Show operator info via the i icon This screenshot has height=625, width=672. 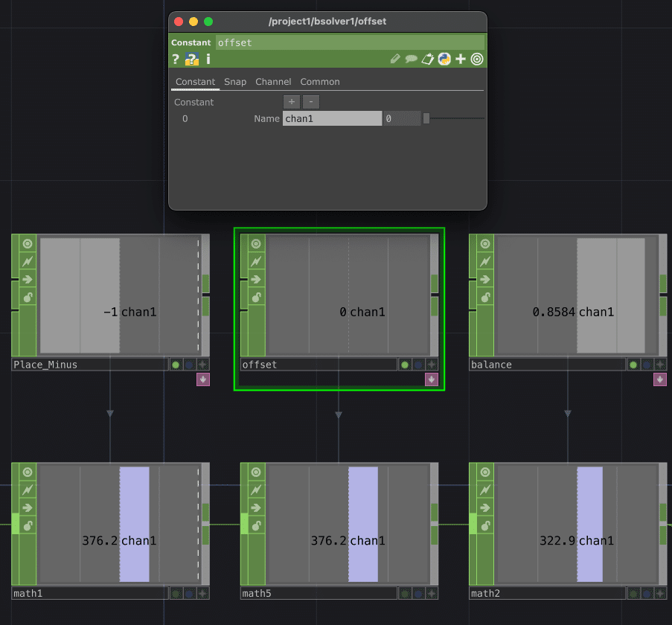click(x=208, y=59)
